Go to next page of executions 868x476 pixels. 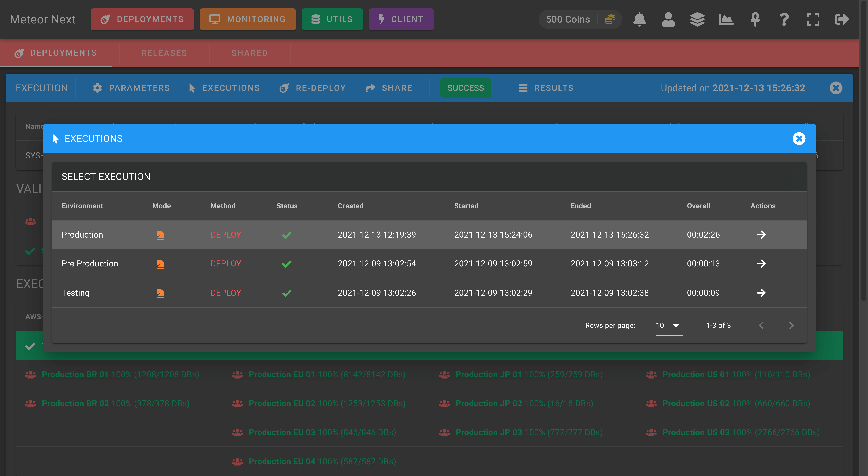click(791, 325)
